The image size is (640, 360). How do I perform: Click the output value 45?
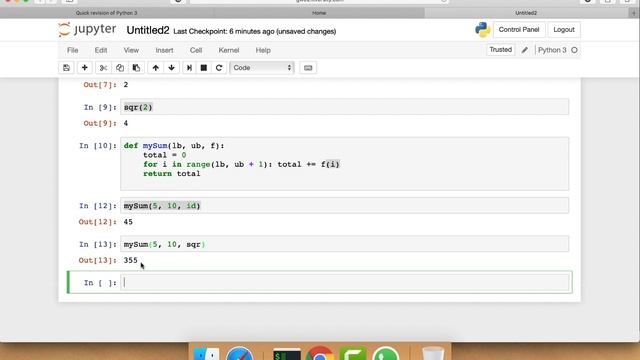click(128, 222)
